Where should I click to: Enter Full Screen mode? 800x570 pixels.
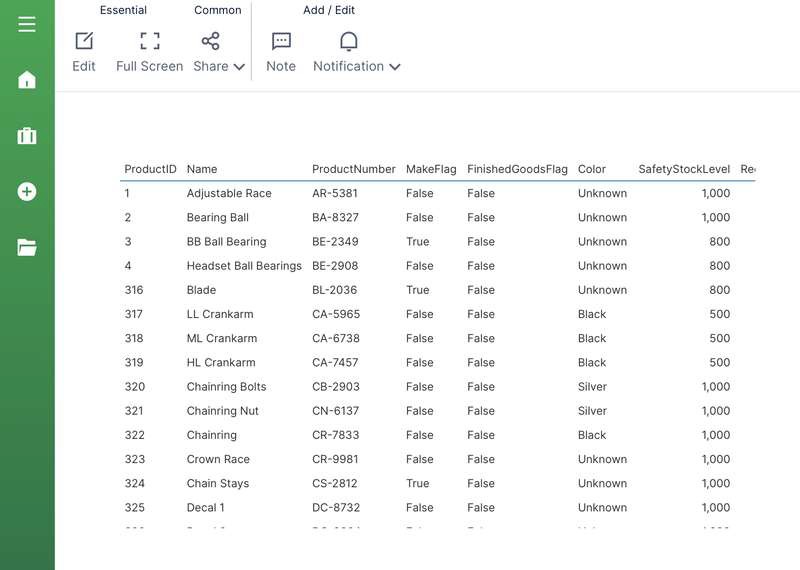[149, 41]
